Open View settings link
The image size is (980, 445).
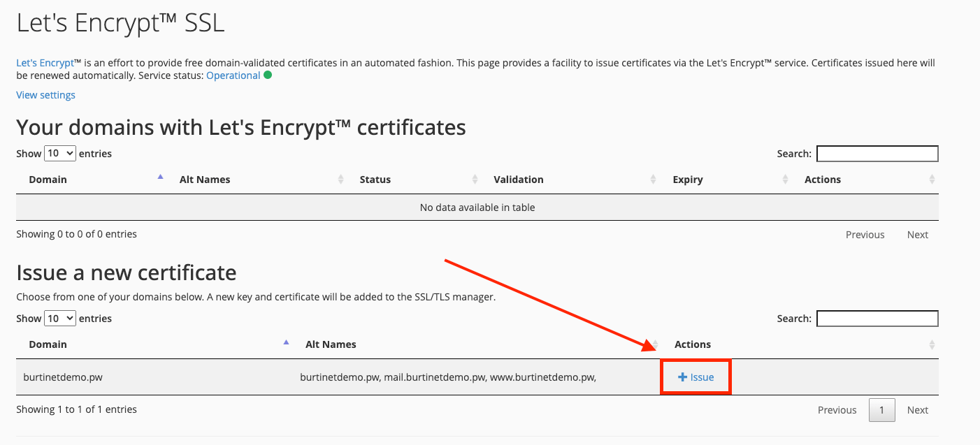tap(45, 95)
